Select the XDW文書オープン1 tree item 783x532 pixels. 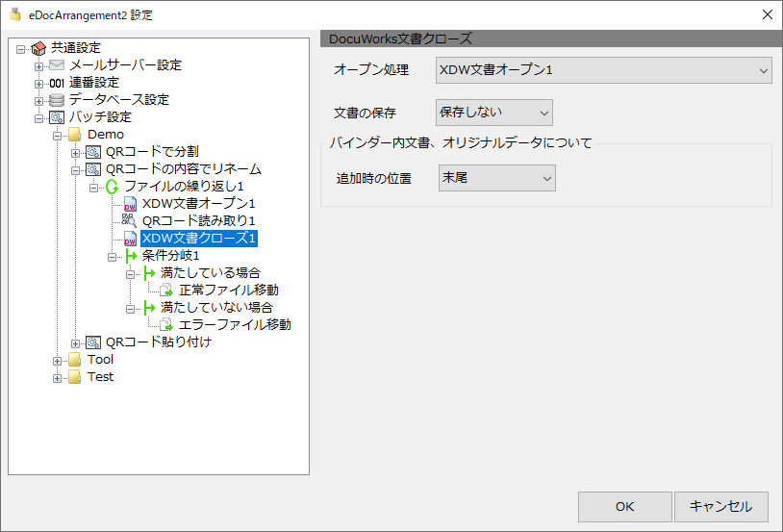tap(199, 204)
